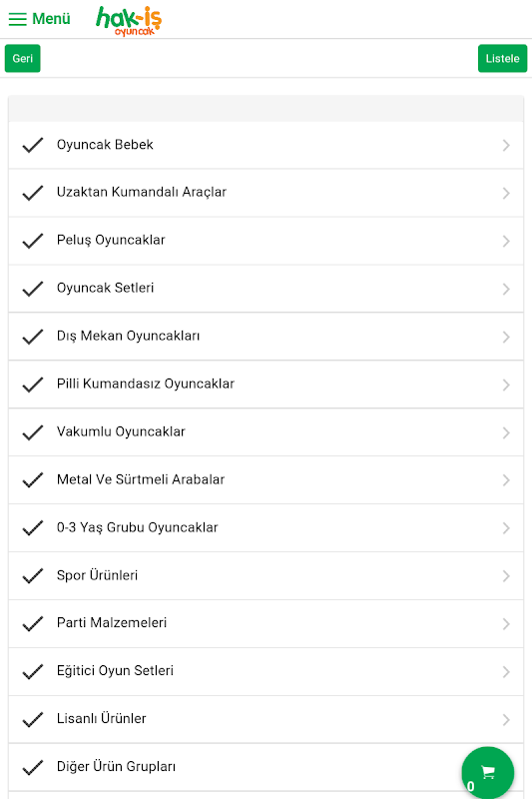Expand Metal Ve Sürtmeli Arabalar arrow
Viewport: 532px width, 799px height.
[506, 480]
